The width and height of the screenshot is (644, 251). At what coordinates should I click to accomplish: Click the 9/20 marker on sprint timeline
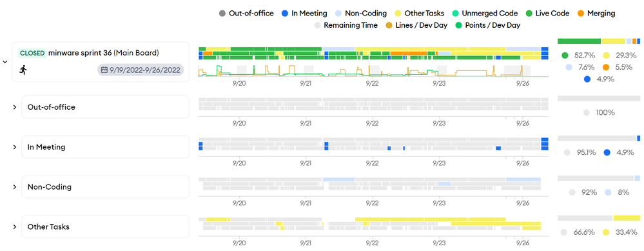[x=239, y=83]
